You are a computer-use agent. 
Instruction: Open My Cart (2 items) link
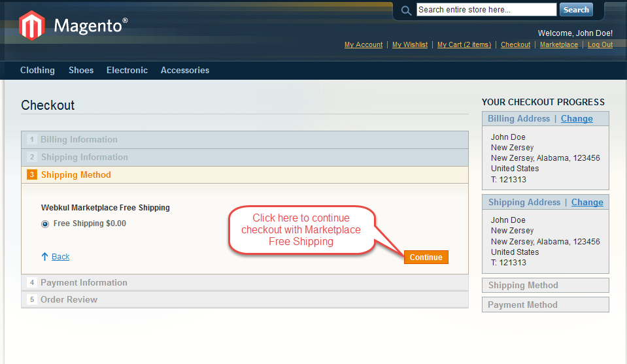coord(464,45)
